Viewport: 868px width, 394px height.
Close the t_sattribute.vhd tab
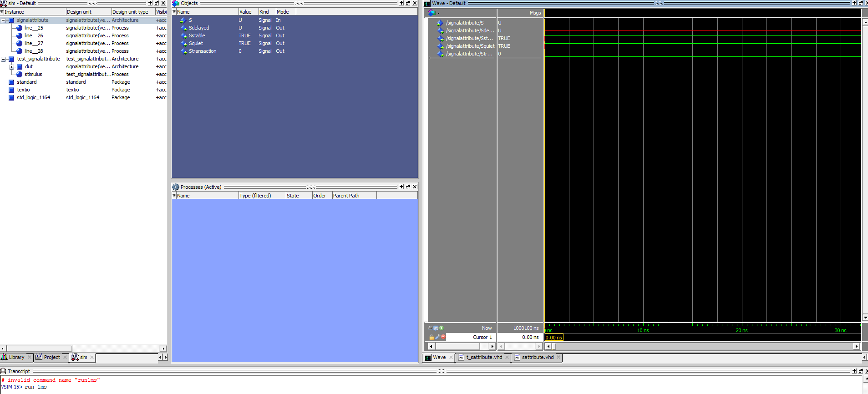(x=507, y=358)
